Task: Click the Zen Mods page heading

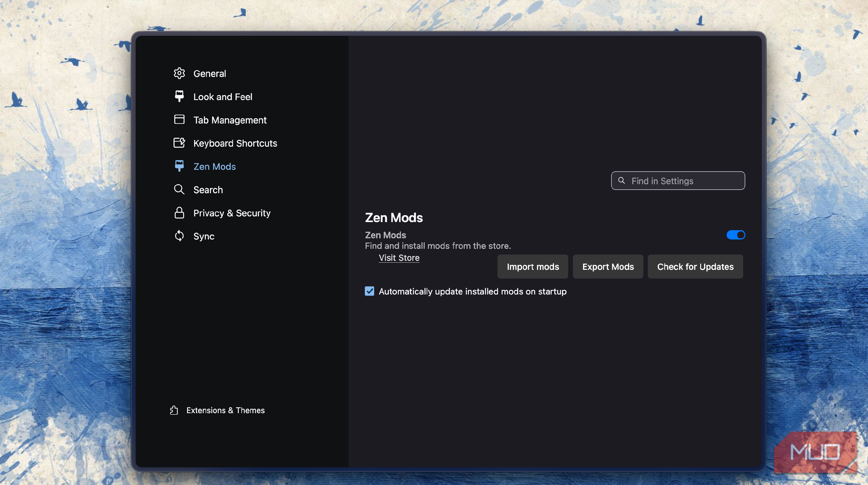Action: pos(394,218)
